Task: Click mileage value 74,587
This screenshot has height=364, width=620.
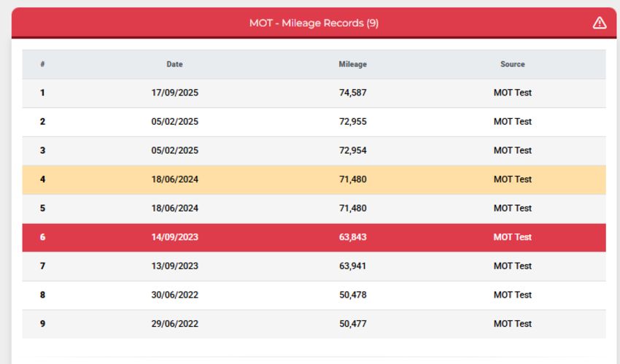Action: click(x=353, y=93)
